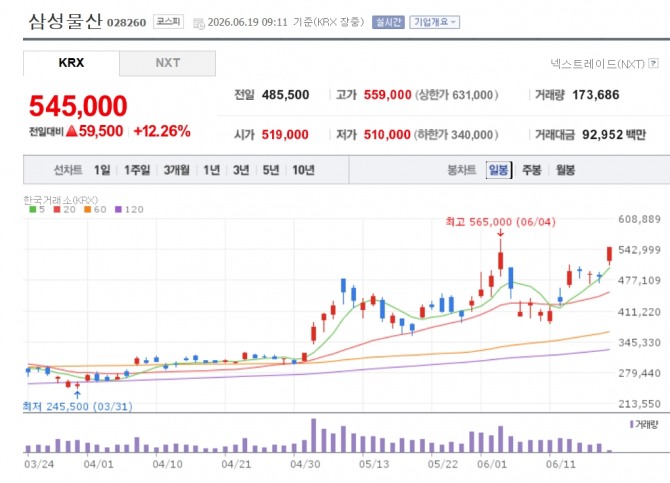Switch to the NXT tab

tap(168, 63)
